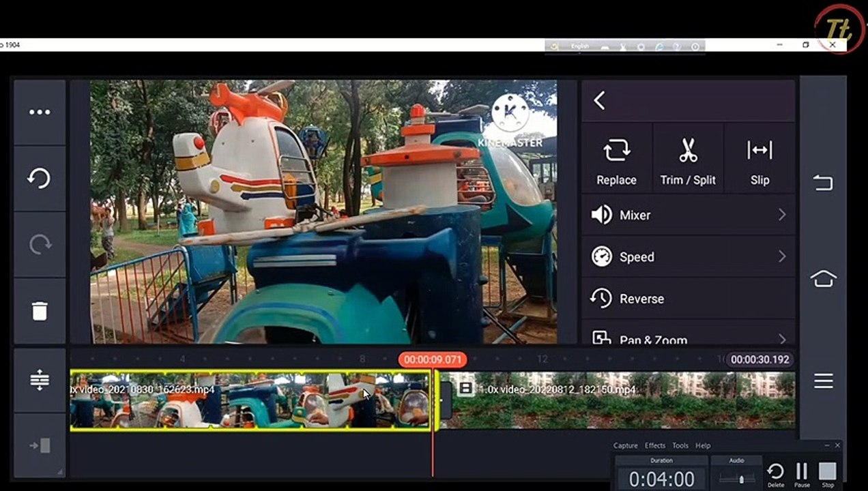Stop the screen recording
Image resolution: width=868 pixels, height=491 pixels.
tap(827, 475)
